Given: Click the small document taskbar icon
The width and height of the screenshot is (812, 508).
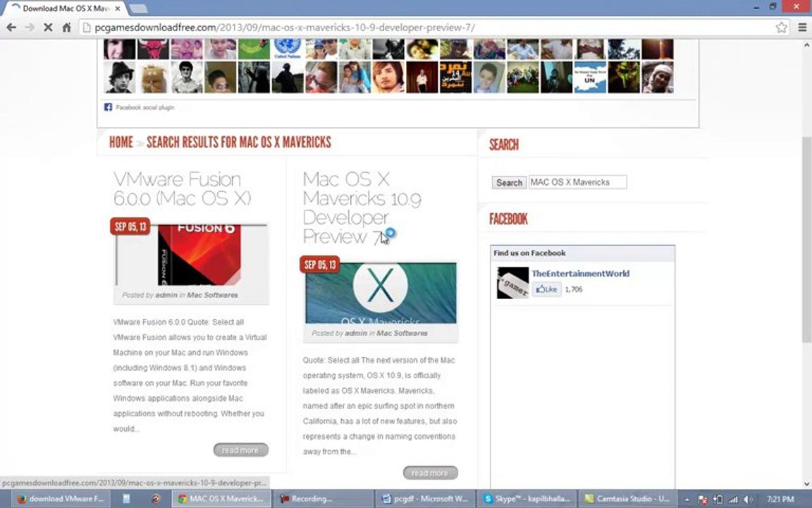Looking at the screenshot, I should [x=127, y=500].
